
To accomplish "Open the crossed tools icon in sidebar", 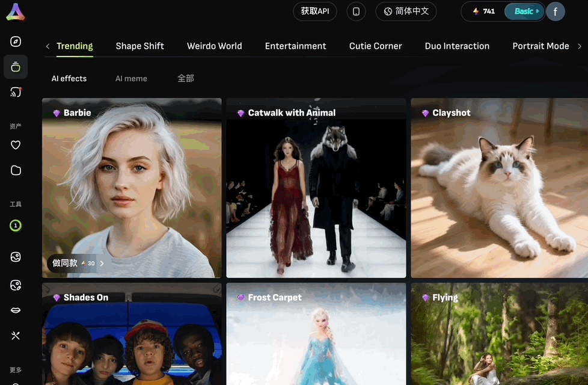I will (x=16, y=336).
